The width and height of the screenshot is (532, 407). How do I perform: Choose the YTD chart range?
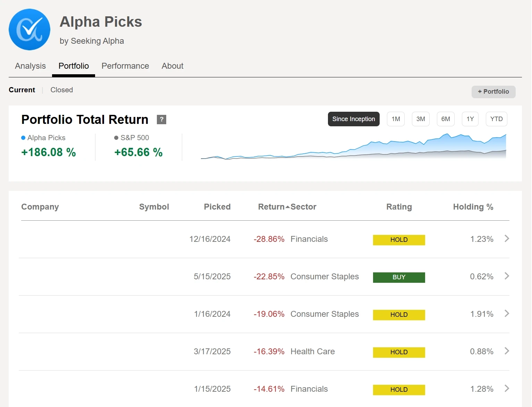pyautogui.click(x=496, y=119)
